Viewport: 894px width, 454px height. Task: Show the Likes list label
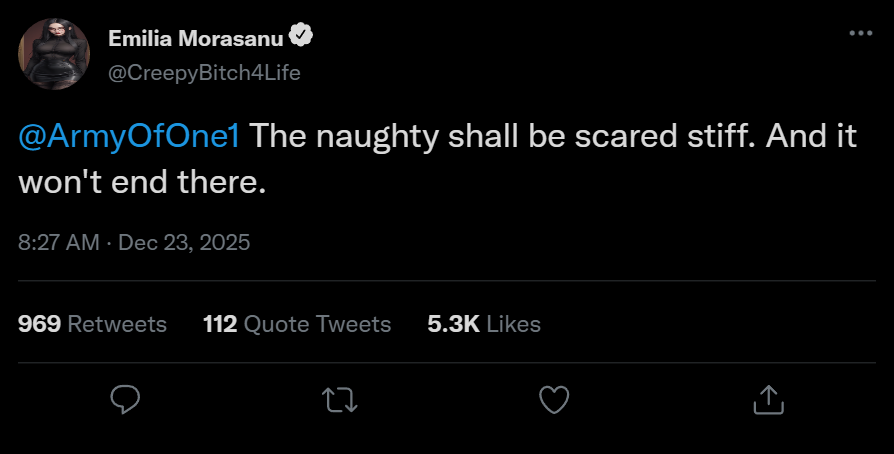(515, 324)
